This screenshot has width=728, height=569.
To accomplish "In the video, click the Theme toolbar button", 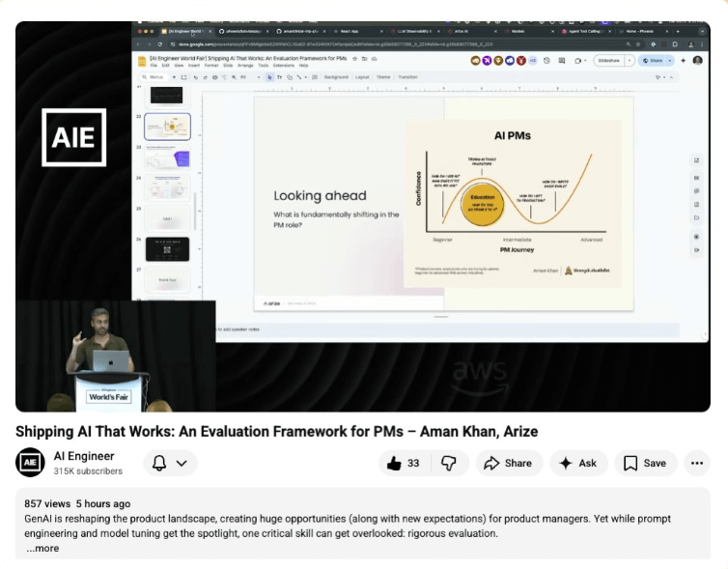I will click(383, 77).
